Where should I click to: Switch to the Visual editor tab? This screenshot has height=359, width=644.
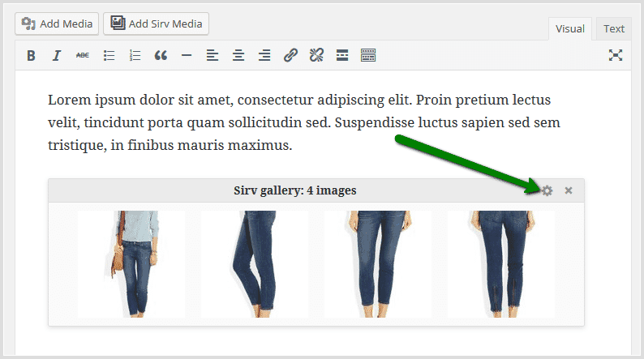(x=569, y=28)
